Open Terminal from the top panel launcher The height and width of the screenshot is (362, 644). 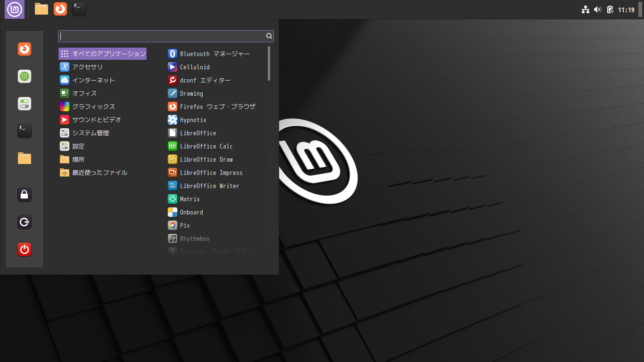pos(79,9)
